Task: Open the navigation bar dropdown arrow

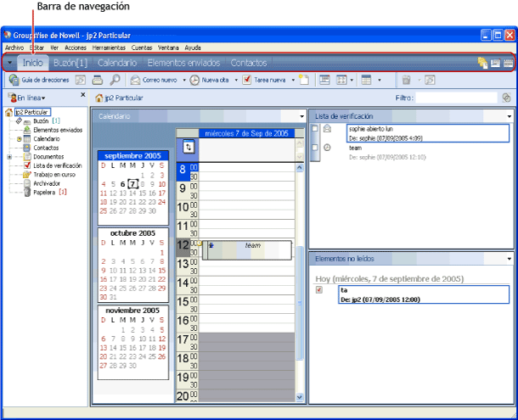Action: coord(9,63)
